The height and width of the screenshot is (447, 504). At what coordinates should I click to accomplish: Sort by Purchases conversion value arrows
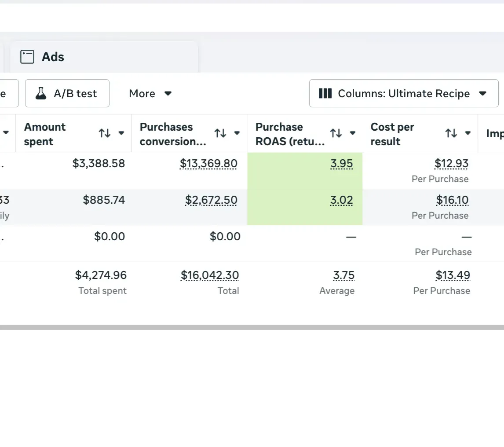coord(220,133)
